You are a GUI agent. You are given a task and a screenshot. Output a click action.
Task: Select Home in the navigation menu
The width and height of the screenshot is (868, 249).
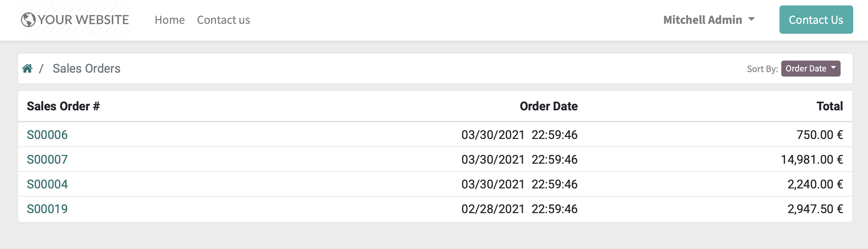(170, 20)
